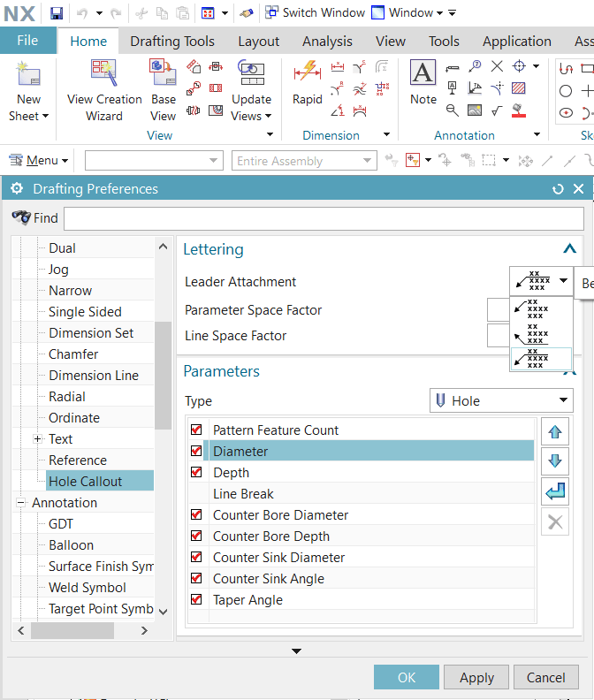Click the Undo arrow icon

coord(82,13)
